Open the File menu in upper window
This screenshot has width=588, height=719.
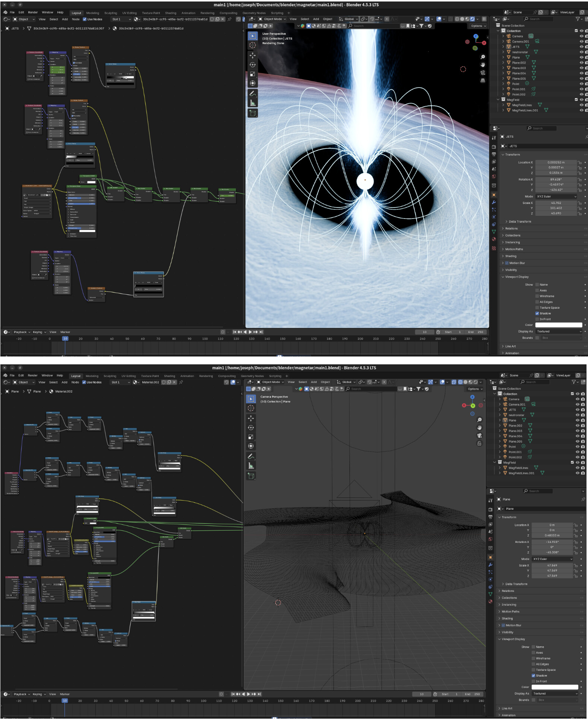(12, 12)
